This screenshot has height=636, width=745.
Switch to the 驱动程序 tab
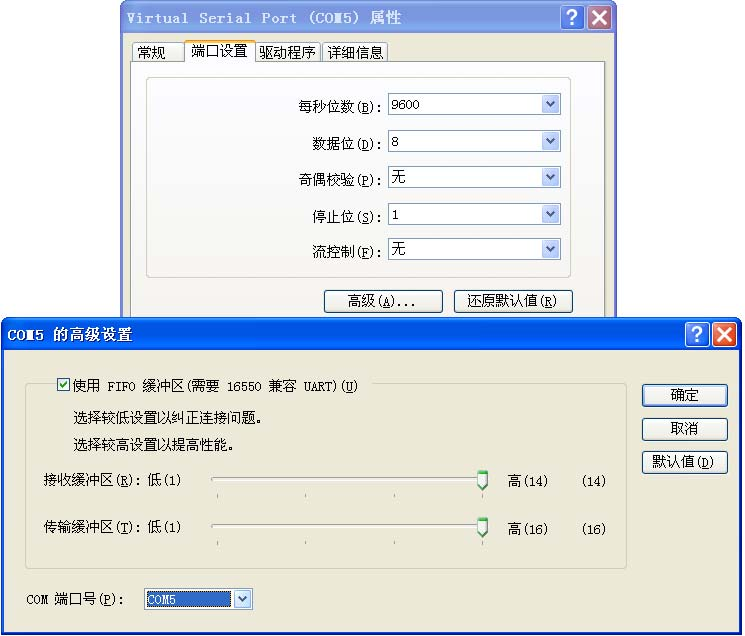click(x=287, y=53)
